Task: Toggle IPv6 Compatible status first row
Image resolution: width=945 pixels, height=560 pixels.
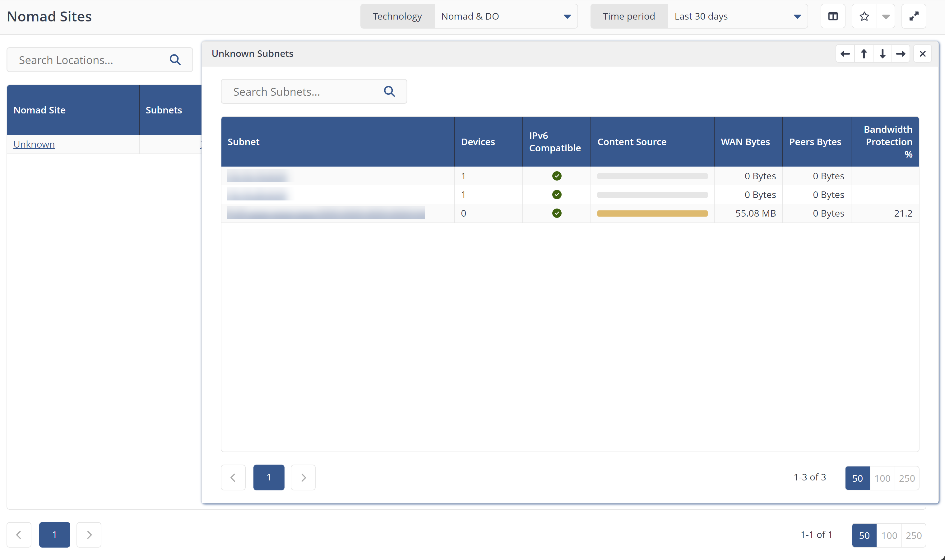Action: pos(557,176)
